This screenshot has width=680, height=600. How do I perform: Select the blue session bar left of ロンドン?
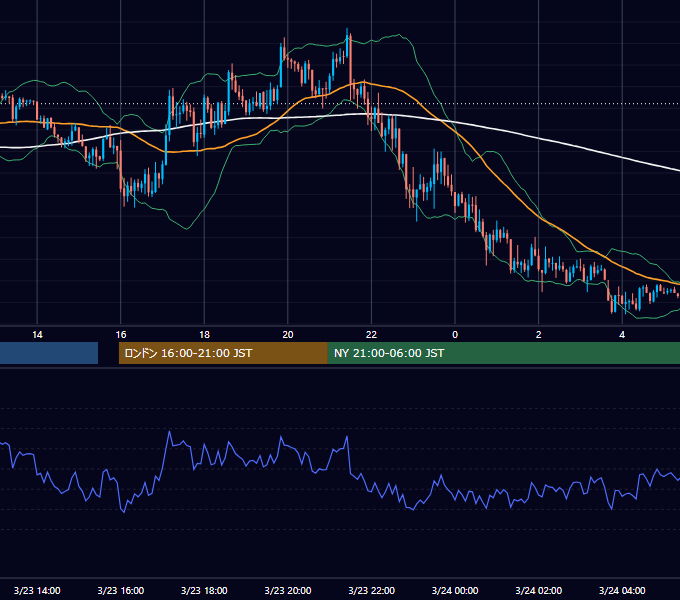point(49,353)
